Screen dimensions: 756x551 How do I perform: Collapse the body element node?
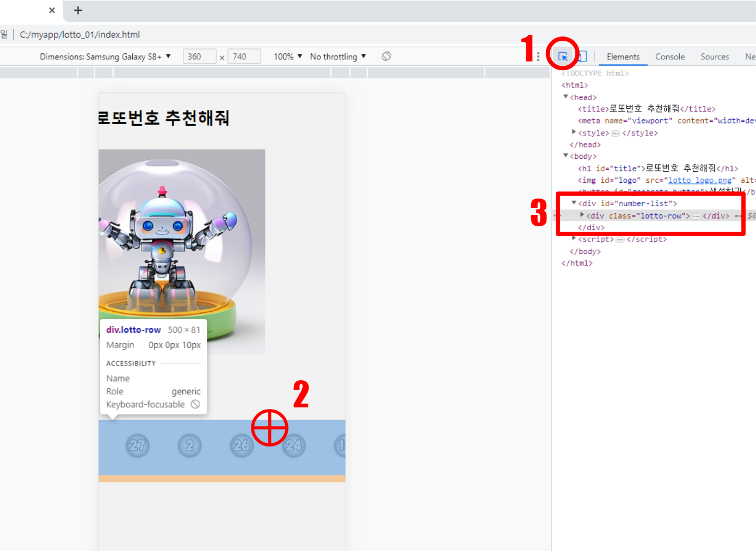tap(566, 156)
